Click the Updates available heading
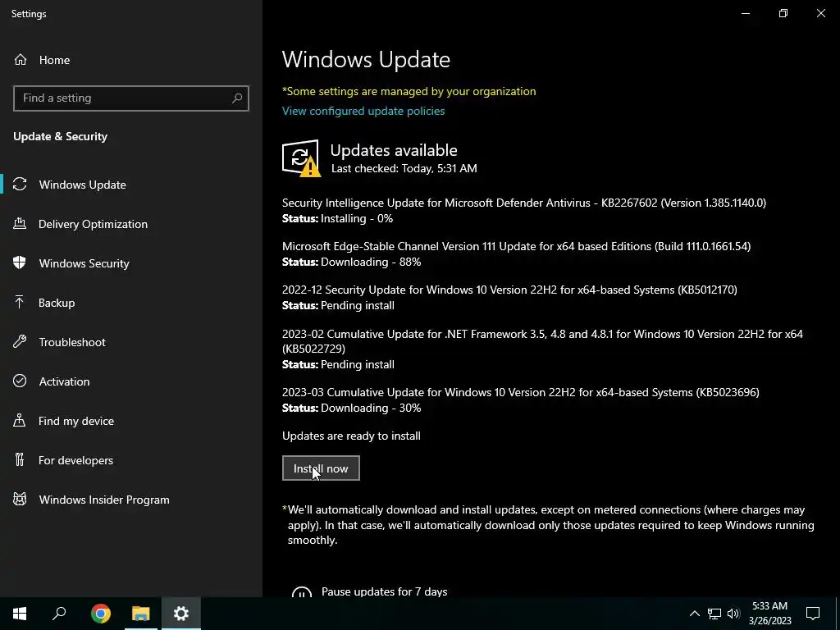This screenshot has width=840, height=630. click(x=394, y=150)
